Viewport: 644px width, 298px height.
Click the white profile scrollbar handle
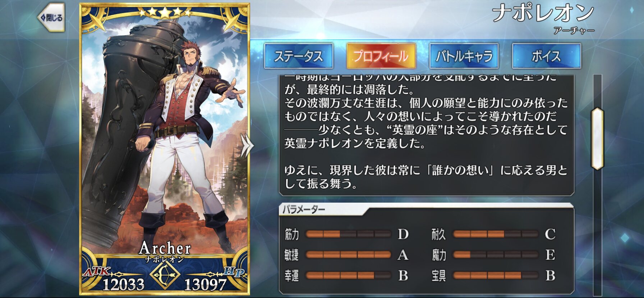[597, 139]
